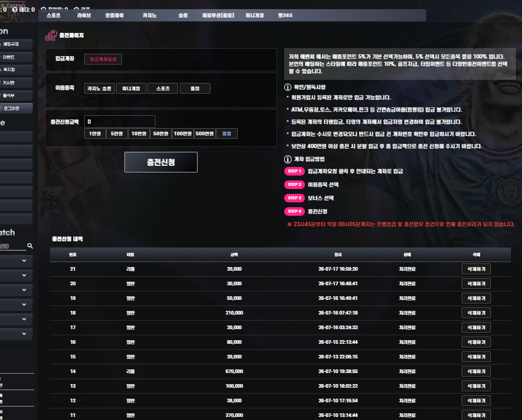Add 5만원 to charge amount

tap(117, 133)
